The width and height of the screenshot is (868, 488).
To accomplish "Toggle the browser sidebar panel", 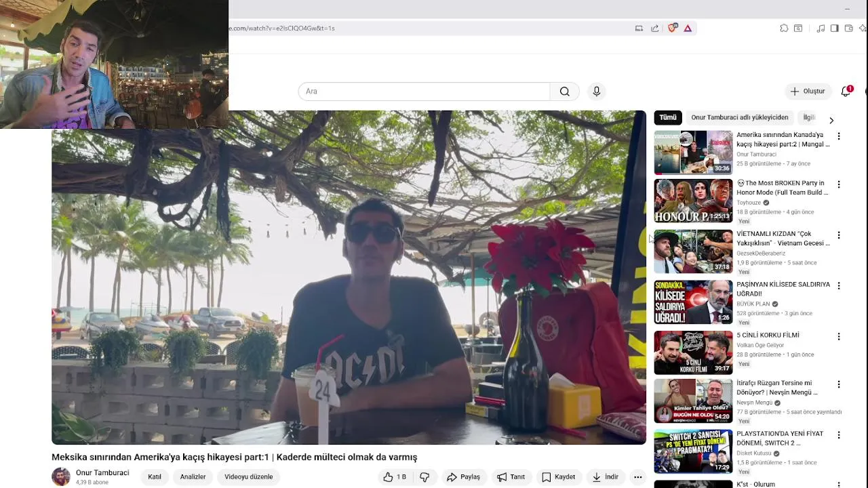I will [835, 28].
